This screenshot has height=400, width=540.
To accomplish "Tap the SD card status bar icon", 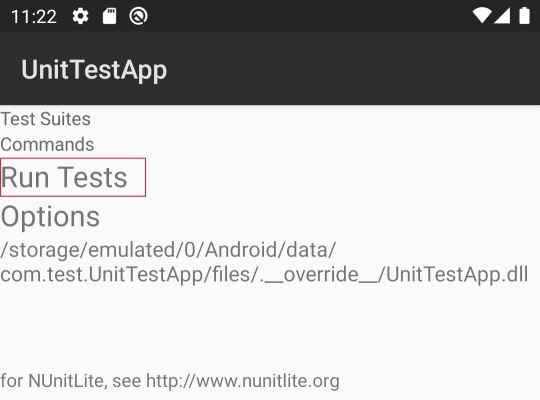I will coord(110,16).
